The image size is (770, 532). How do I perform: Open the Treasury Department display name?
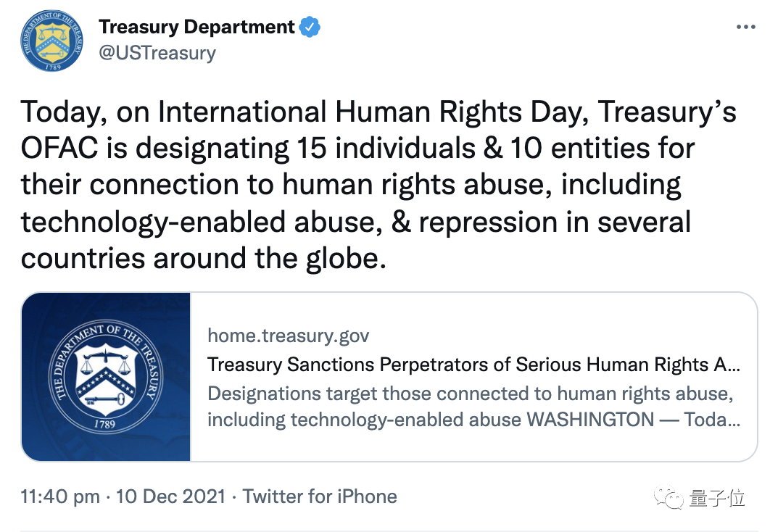point(196,28)
